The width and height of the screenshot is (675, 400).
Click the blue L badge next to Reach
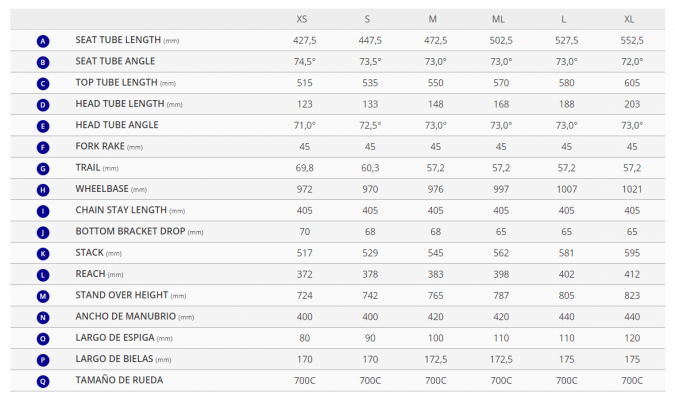click(42, 274)
